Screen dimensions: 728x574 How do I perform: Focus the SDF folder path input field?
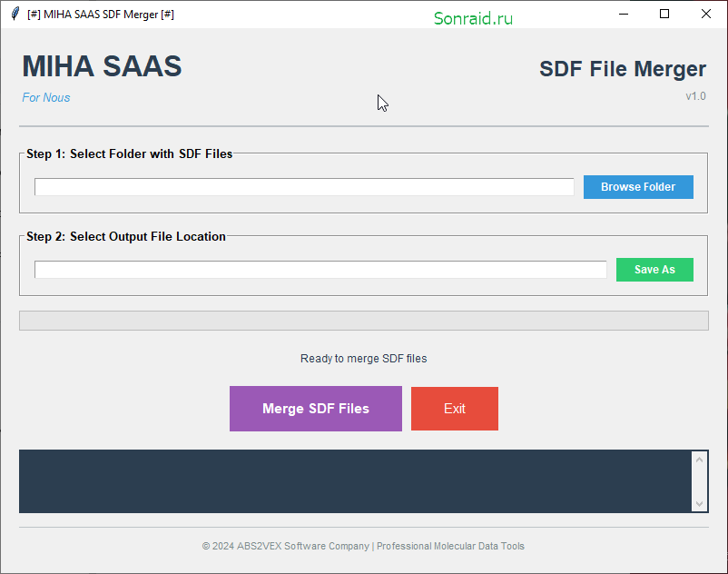pyautogui.click(x=304, y=187)
